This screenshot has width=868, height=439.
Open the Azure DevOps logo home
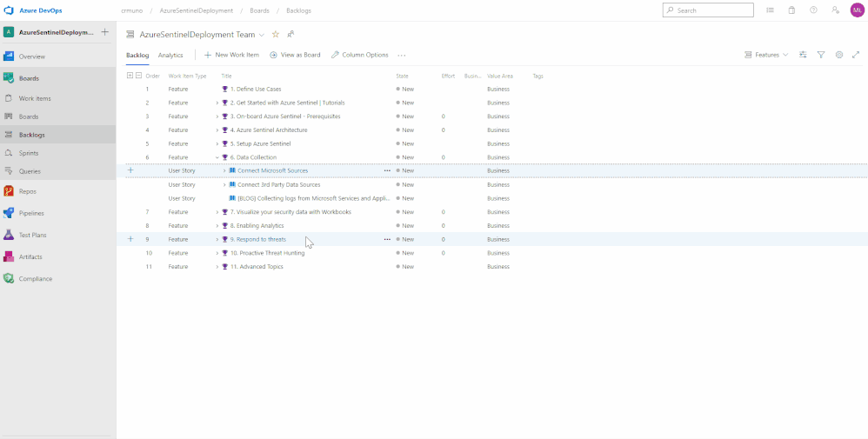click(x=9, y=10)
